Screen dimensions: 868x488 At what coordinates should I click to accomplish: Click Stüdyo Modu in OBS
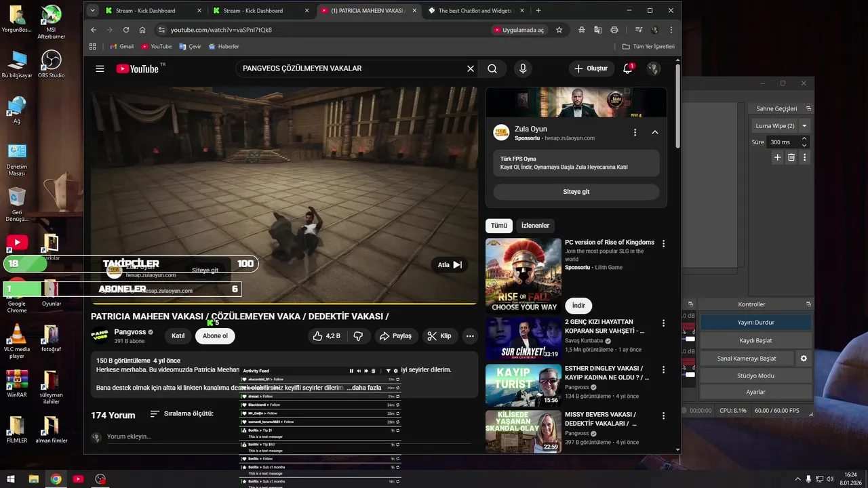pos(755,375)
